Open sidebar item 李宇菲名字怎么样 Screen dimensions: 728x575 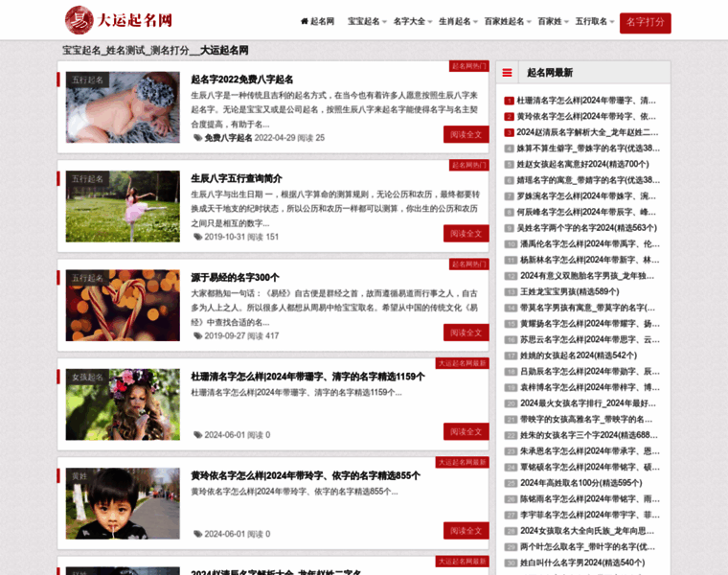click(x=590, y=515)
